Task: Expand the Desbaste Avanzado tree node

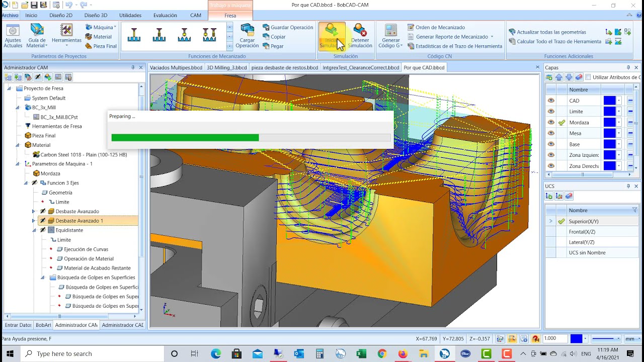Action: coord(34,211)
